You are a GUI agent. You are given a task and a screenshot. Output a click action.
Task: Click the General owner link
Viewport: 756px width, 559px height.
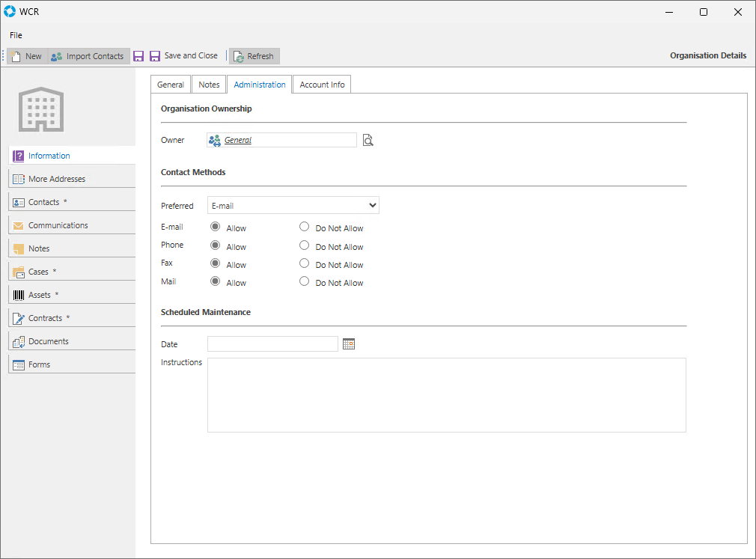(x=238, y=140)
